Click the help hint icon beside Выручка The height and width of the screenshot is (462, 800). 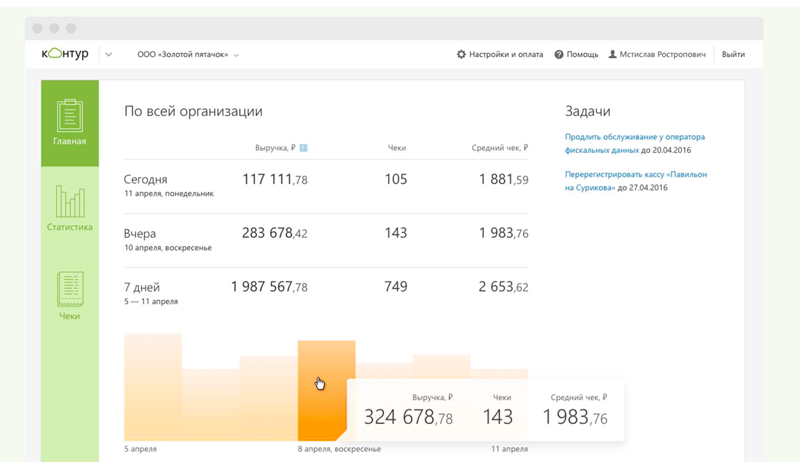point(303,148)
